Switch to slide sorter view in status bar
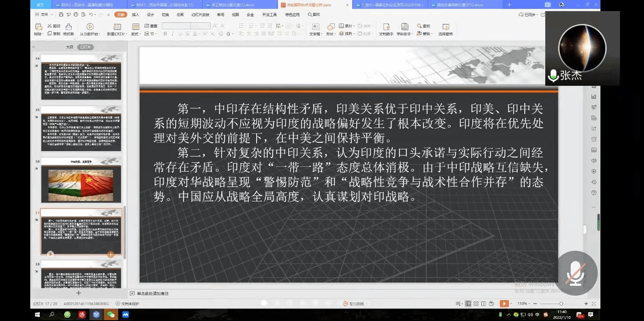 [475, 304]
